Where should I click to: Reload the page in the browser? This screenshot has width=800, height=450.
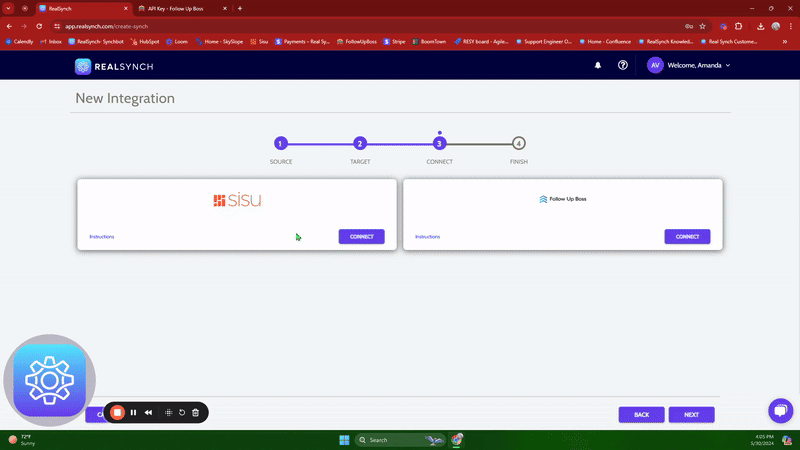click(39, 26)
